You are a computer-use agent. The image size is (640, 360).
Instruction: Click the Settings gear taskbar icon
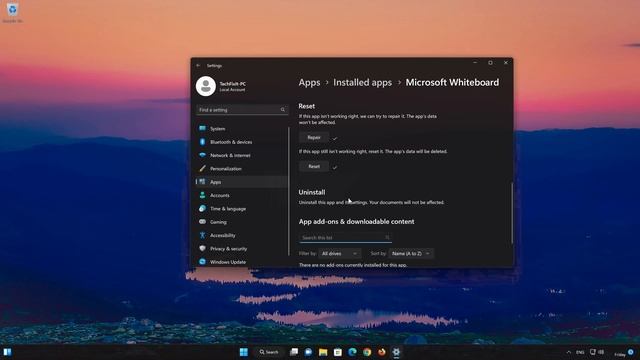point(396,352)
